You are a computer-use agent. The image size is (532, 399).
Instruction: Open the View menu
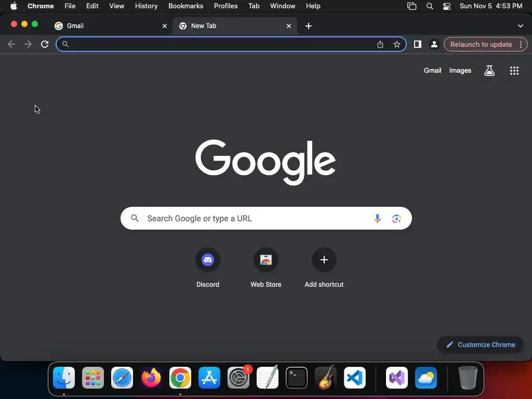click(x=116, y=6)
